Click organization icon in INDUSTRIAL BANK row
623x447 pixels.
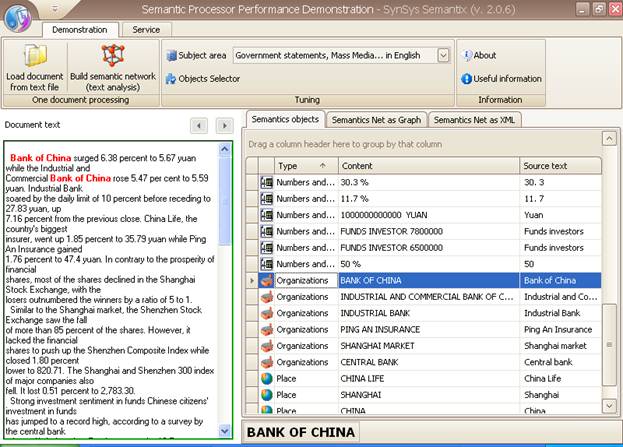tap(266, 313)
